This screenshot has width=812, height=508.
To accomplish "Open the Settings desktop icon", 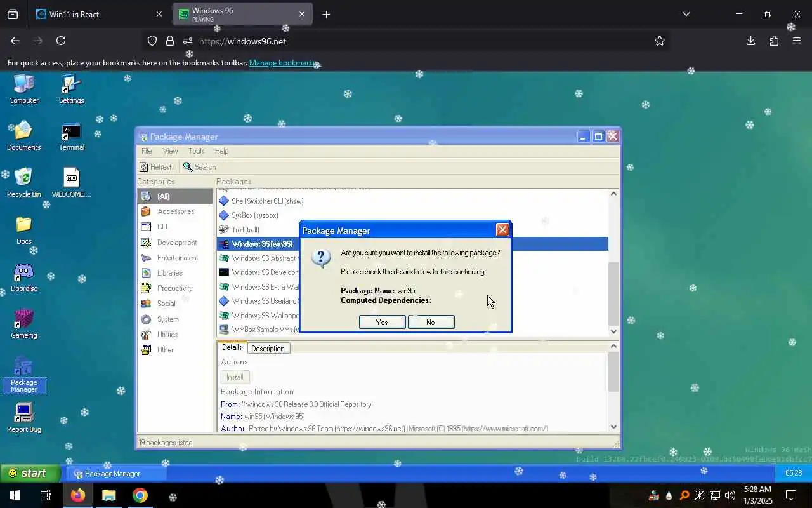I will (71, 89).
